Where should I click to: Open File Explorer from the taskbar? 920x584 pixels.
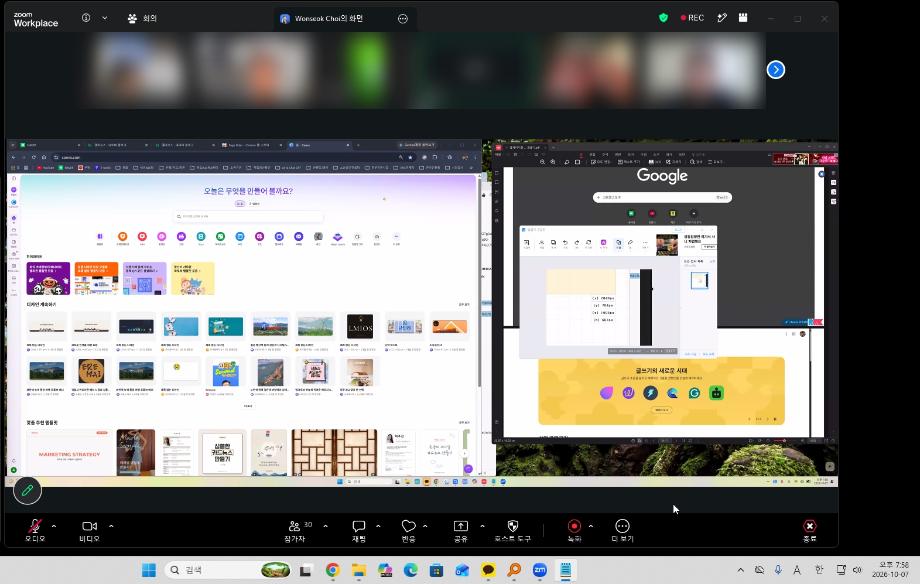pyautogui.click(x=358, y=570)
